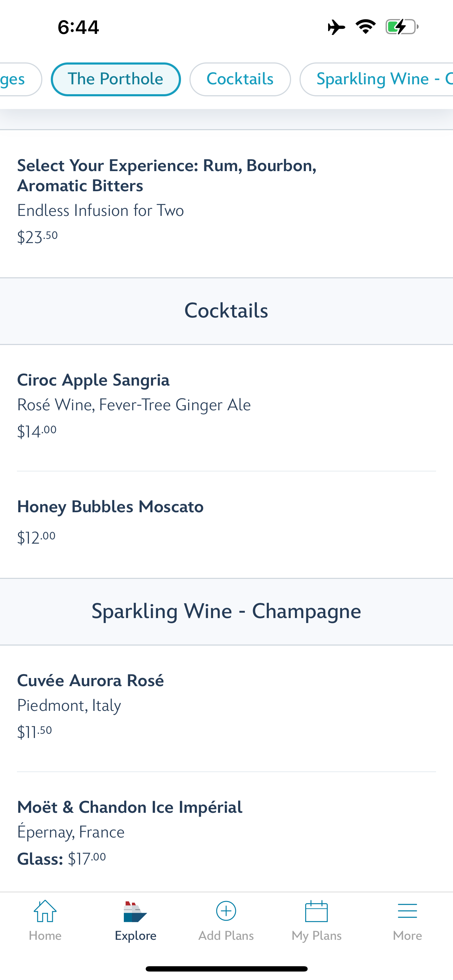
Task: Tap the Home house icon
Action: (x=45, y=911)
